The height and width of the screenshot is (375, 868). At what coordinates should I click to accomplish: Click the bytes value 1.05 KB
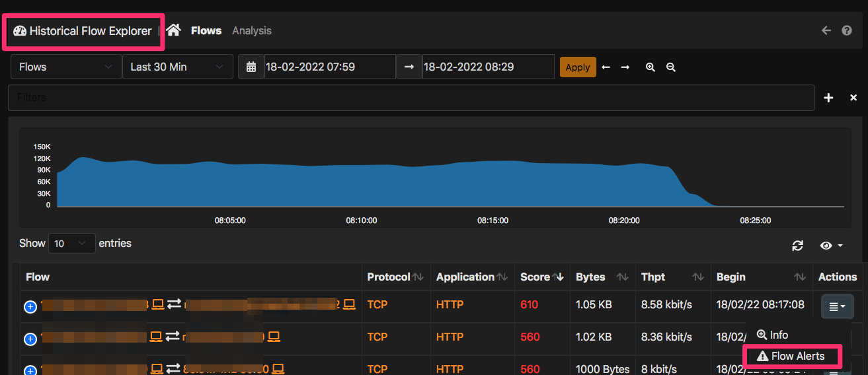(594, 304)
